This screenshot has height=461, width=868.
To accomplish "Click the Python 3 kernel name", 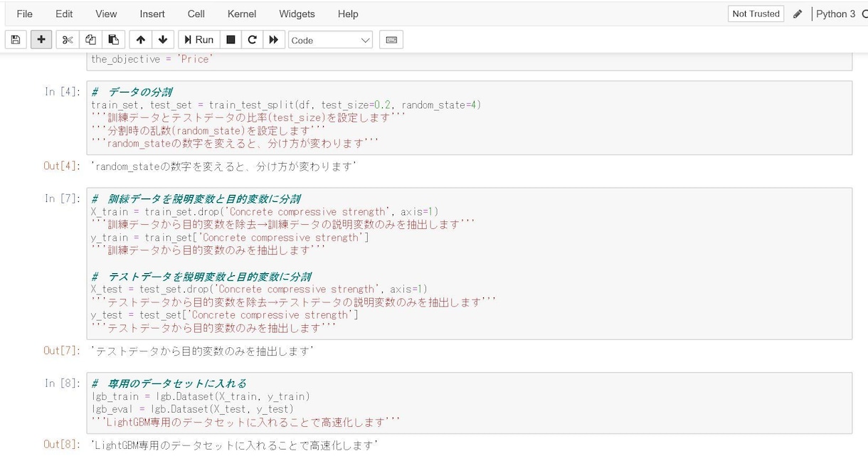I will coord(835,14).
